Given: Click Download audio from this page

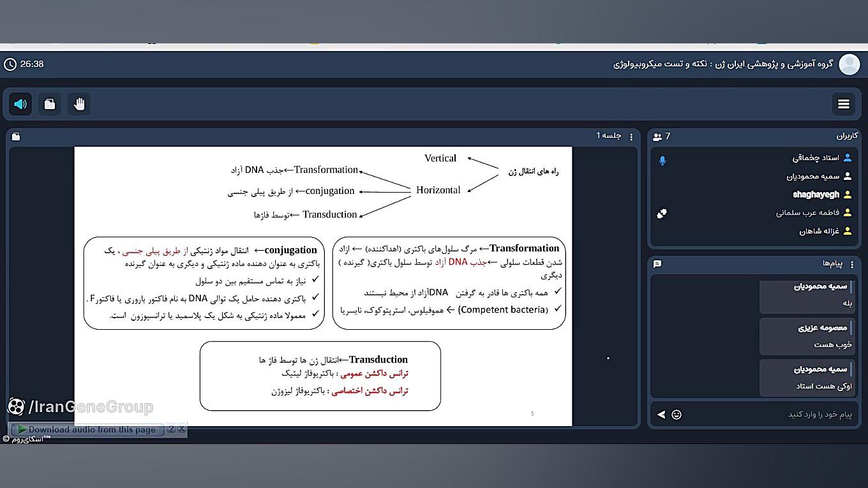Looking at the screenshot, I should 87,429.
